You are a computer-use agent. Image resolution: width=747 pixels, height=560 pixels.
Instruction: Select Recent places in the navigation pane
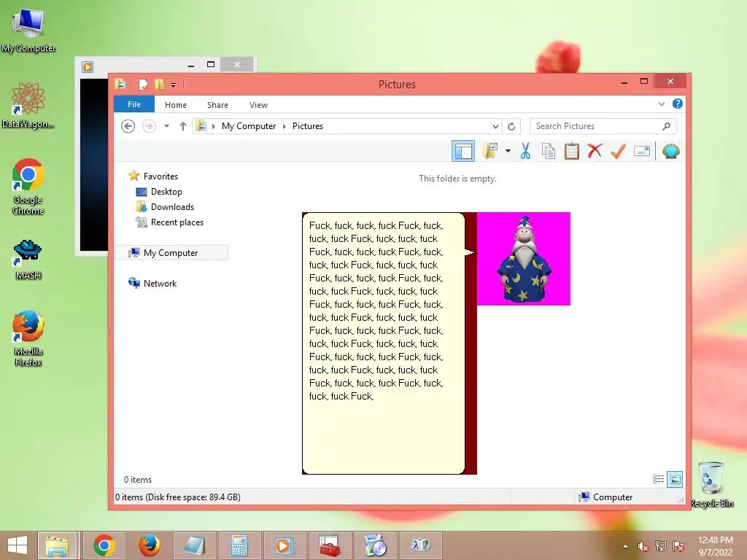click(x=169, y=222)
